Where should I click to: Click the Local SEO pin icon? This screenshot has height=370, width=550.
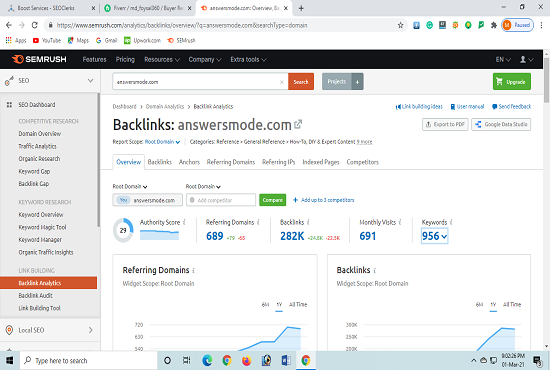pos(9,330)
